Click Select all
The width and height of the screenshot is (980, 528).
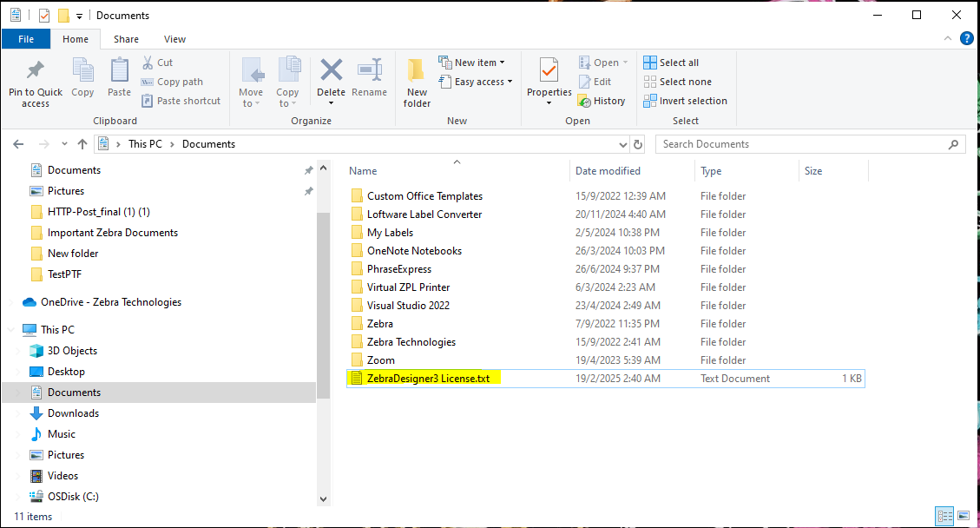pos(671,63)
